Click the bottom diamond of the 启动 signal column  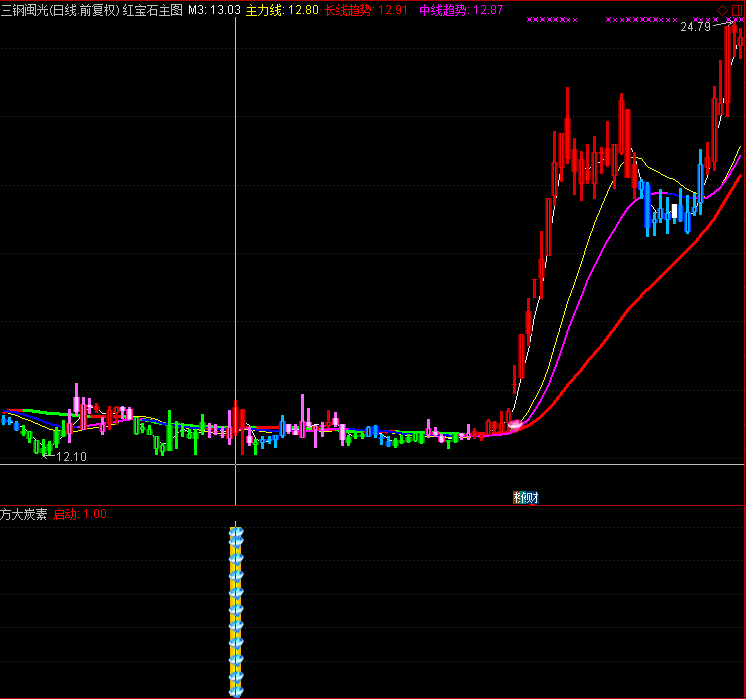[x=236, y=689]
